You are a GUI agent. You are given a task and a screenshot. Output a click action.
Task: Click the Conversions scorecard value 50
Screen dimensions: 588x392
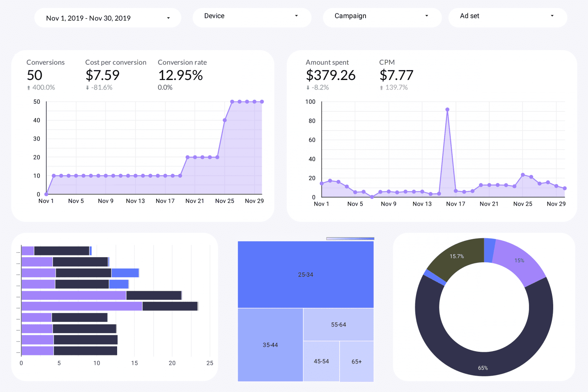point(34,75)
